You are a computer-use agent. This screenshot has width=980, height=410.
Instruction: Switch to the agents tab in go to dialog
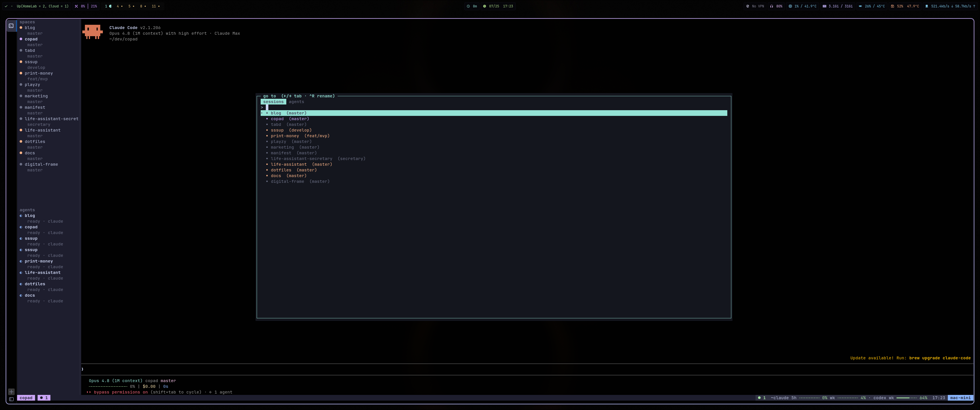296,102
